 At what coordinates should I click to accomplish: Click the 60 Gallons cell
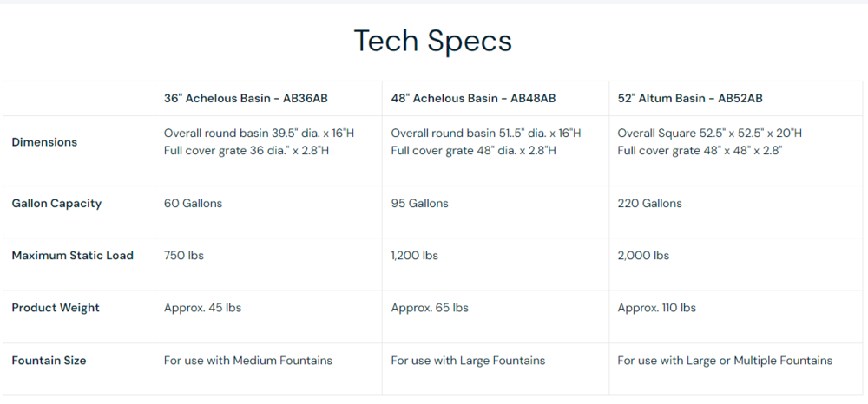coord(193,204)
